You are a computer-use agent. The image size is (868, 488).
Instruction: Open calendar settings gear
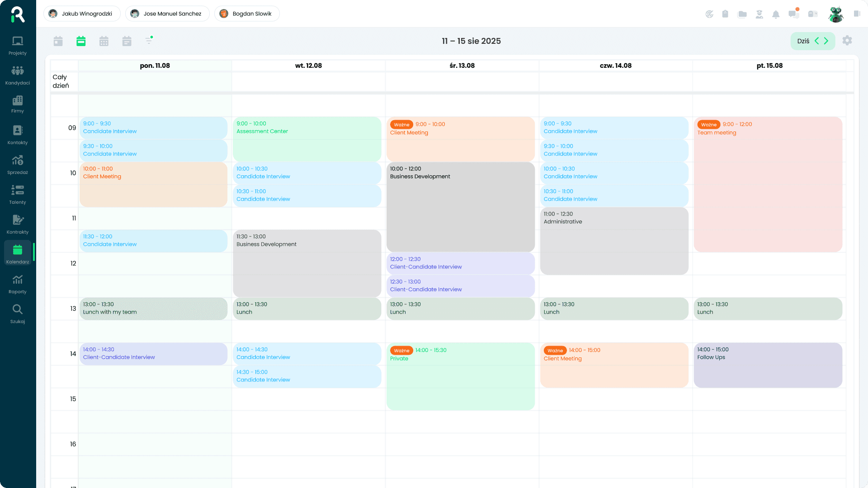point(847,41)
